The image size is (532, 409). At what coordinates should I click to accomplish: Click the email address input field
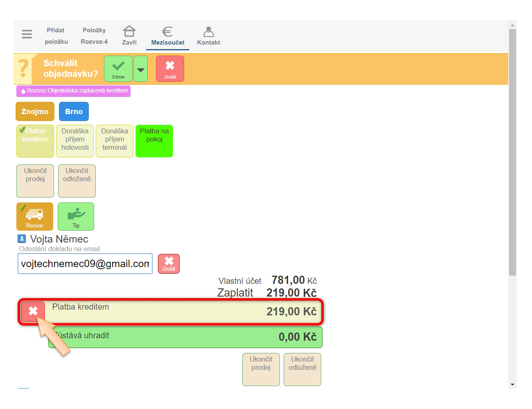pos(85,264)
